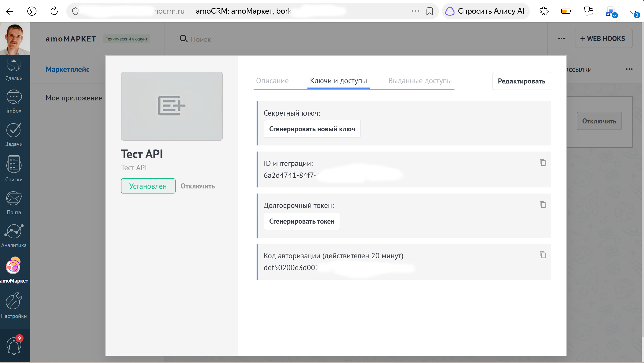This screenshot has width=644, height=363.
Task: Open the browser tasks and notes icon
Action: [x=589, y=11]
